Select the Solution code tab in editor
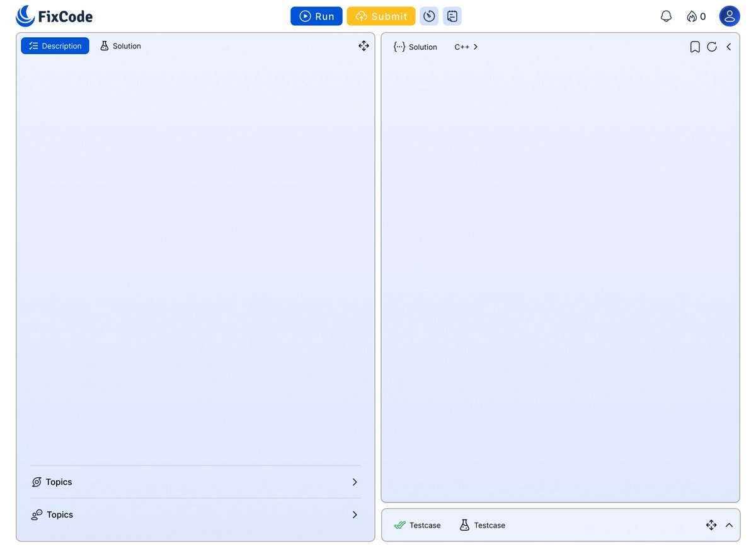Image resolution: width=756 pixels, height=556 pixels. [415, 47]
